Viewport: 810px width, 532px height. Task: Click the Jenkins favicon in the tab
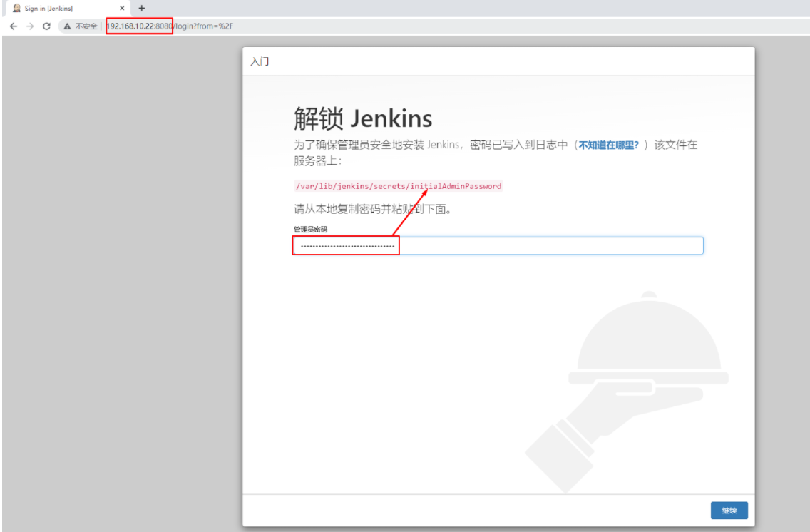[16, 9]
